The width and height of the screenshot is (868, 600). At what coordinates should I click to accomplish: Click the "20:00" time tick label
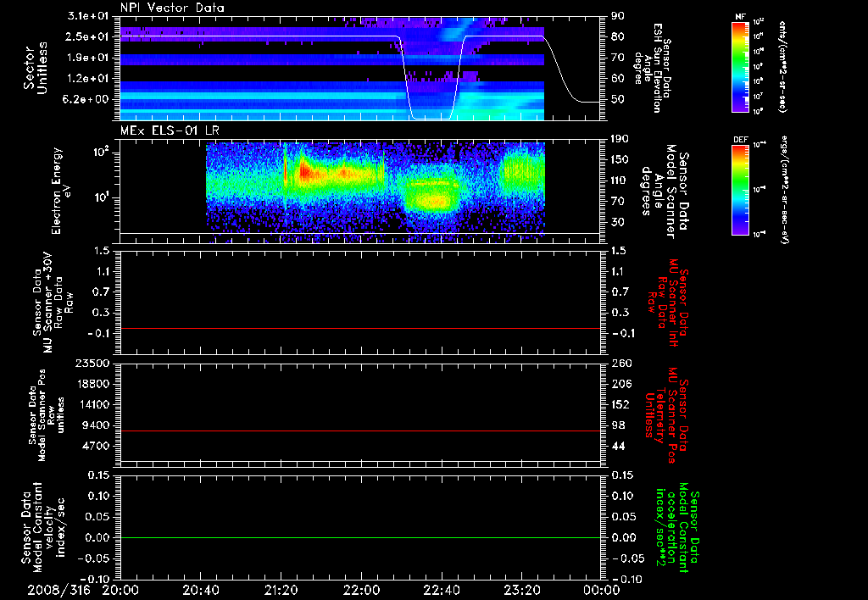(120, 591)
